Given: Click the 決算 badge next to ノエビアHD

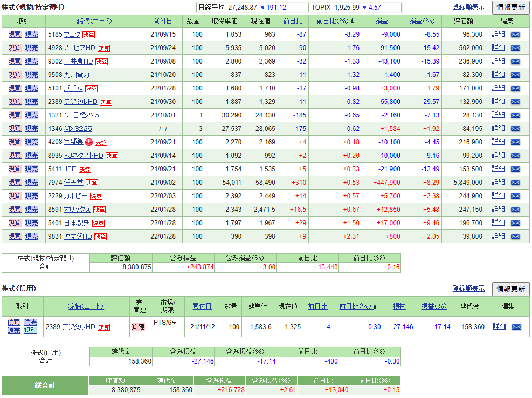Looking at the screenshot, I should tap(103, 48).
